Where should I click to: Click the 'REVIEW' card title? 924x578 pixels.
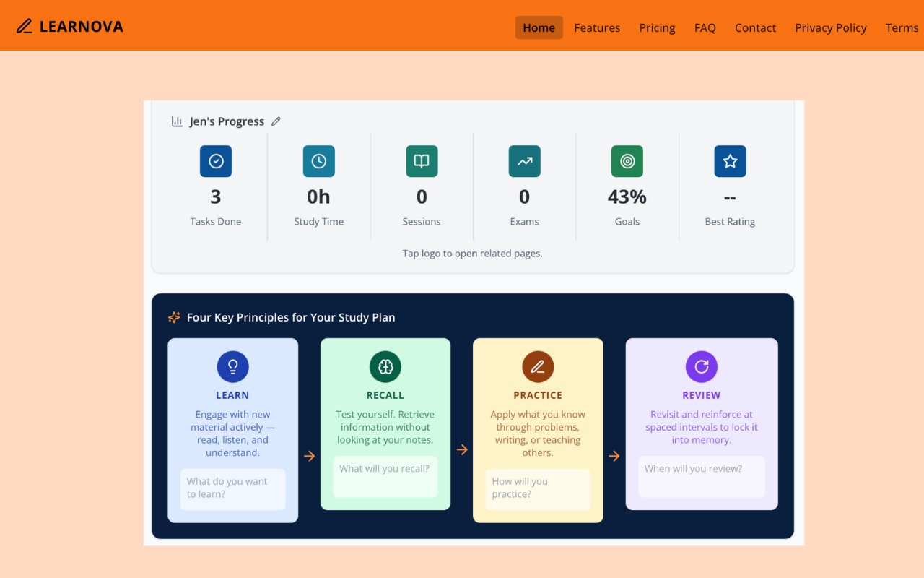(702, 395)
